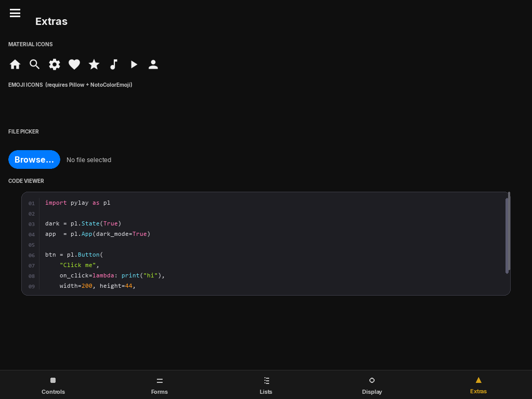This screenshot has width=532, height=399.
Task: Open the hamburger menu
Action: point(15,13)
